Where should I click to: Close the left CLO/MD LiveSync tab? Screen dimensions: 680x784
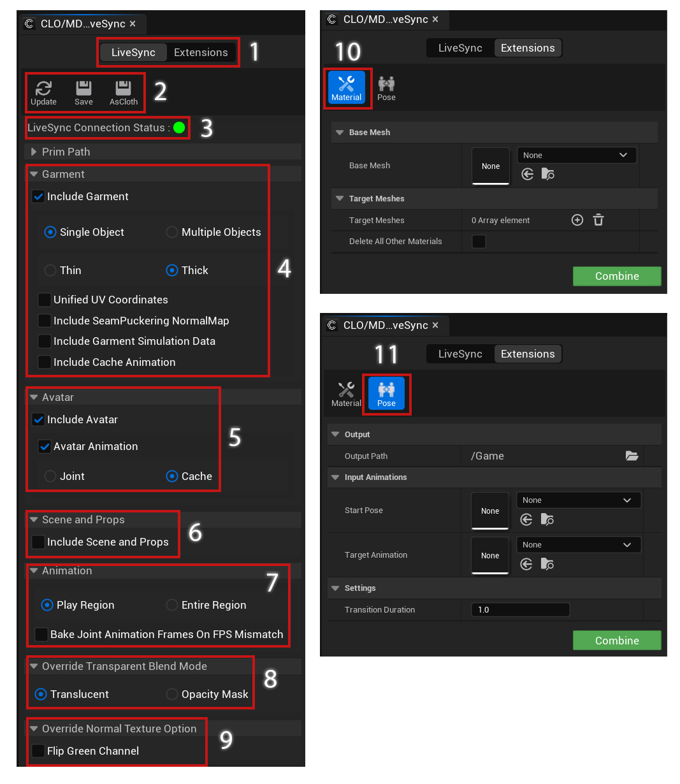133,24
